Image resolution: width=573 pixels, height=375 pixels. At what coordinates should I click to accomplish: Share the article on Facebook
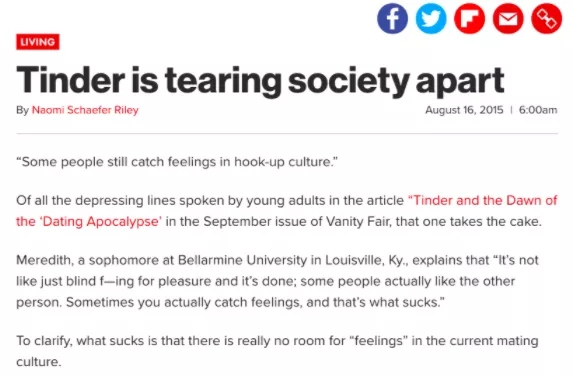(392, 18)
